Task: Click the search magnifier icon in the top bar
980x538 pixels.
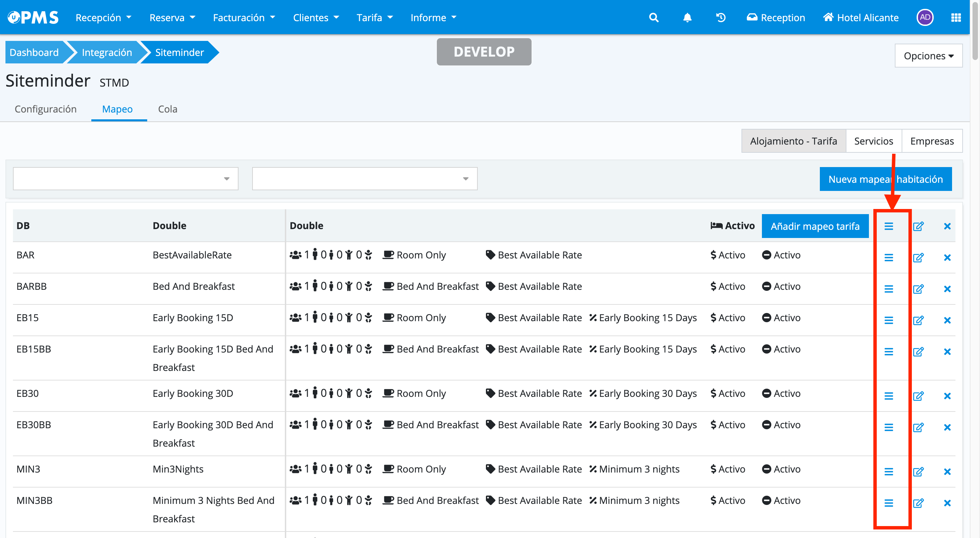Action: pos(654,17)
